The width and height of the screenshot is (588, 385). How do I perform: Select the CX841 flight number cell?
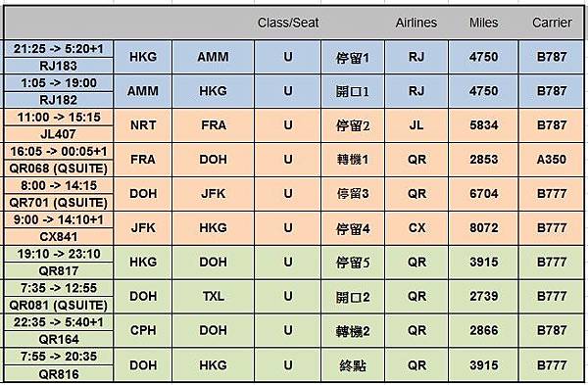tap(58, 237)
